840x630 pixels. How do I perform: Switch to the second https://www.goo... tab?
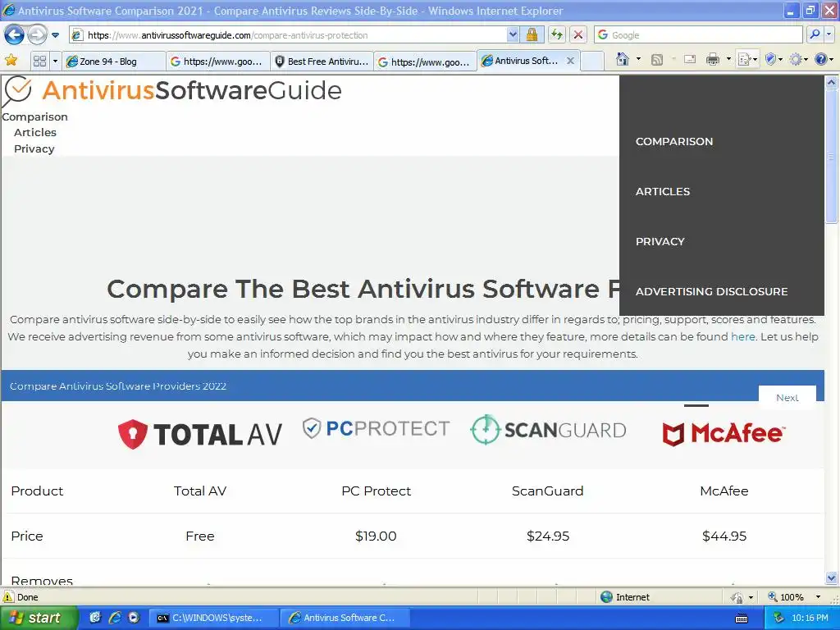(426, 62)
